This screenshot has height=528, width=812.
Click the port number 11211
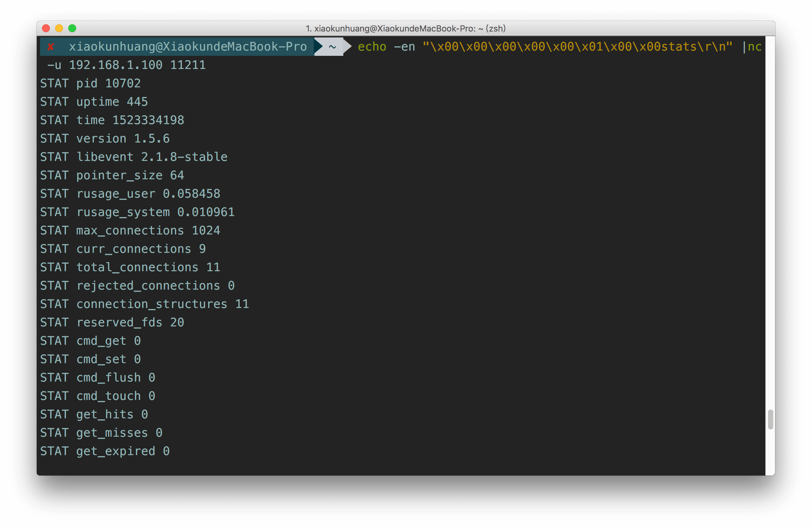[188, 65]
